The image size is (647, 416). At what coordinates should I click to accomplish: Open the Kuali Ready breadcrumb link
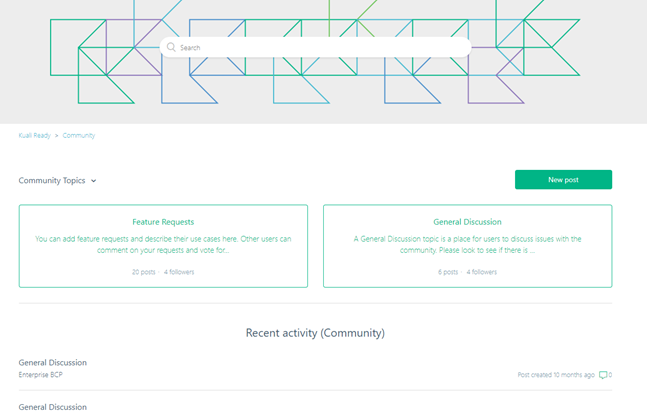(x=34, y=135)
